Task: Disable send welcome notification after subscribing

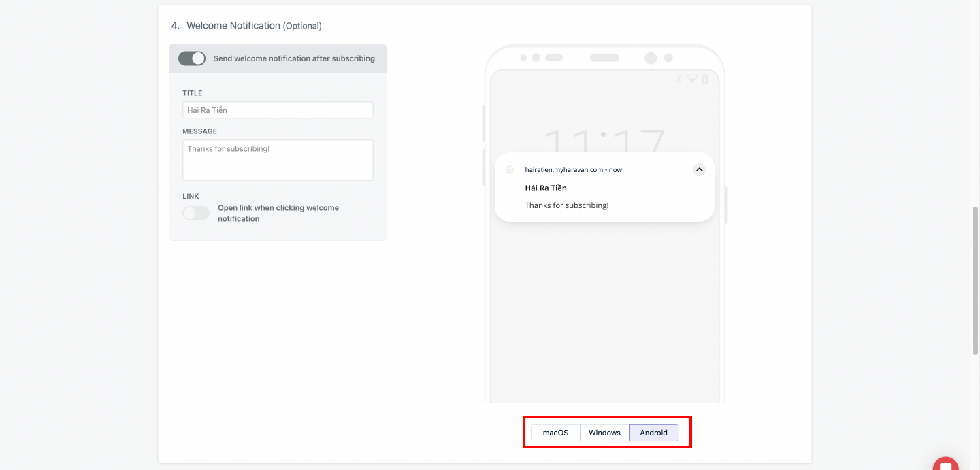Action: [192, 58]
